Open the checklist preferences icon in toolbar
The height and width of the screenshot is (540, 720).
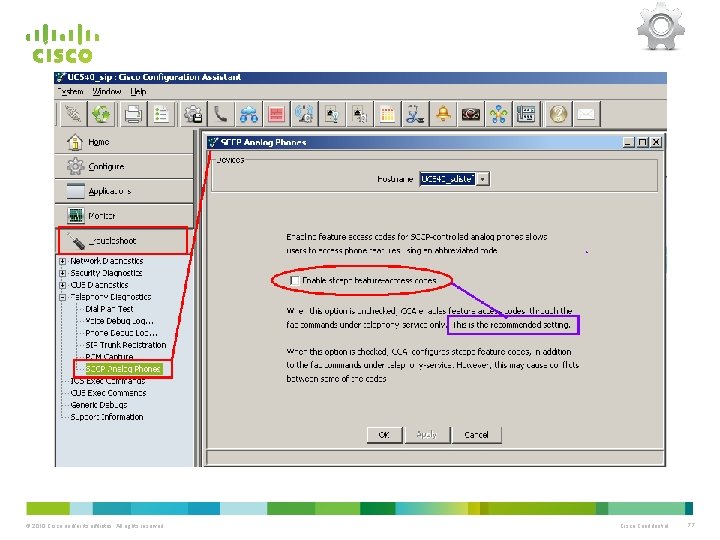point(161,114)
